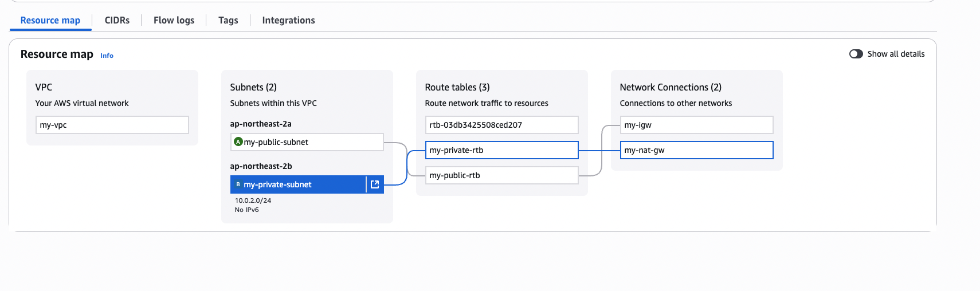Click the Info link beside Resource map

(x=107, y=56)
